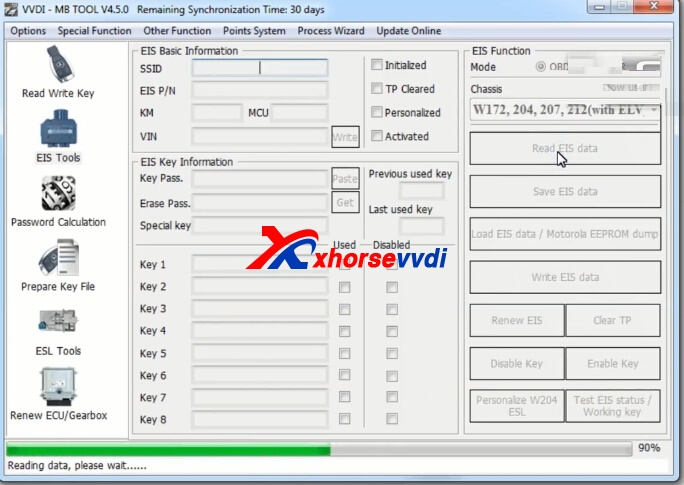Check the Key 6 Used checkbox
The image size is (684, 485).
click(x=345, y=375)
